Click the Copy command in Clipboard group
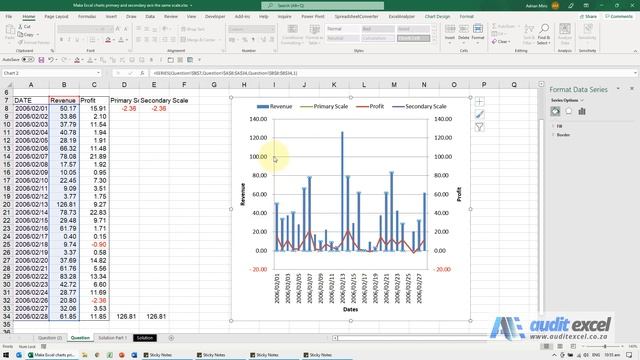The image size is (640, 360). 26,34
